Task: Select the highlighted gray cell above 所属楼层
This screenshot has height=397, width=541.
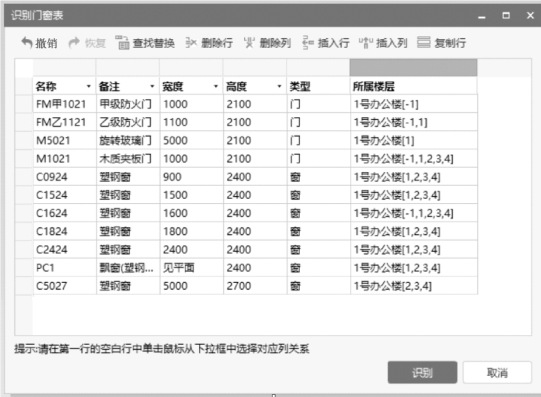Action: pyautogui.click(x=414, y=68)
